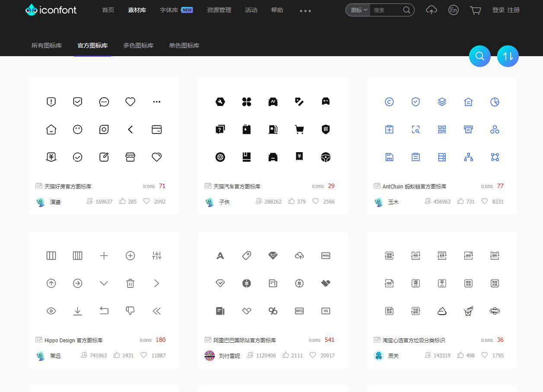543x392 pixels.
Task: Click the four-leaf clover icon in 天猫汽车 card
Action: [246, 102]
